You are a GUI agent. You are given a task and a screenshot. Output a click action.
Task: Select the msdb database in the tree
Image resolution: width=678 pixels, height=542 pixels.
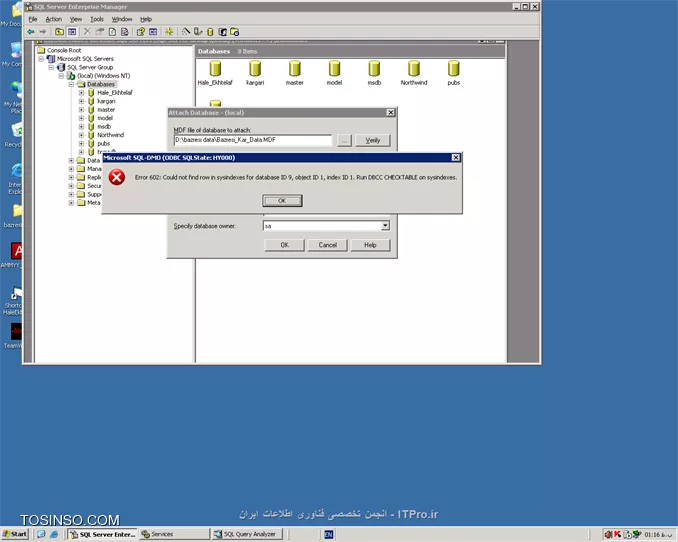[104, 126]
